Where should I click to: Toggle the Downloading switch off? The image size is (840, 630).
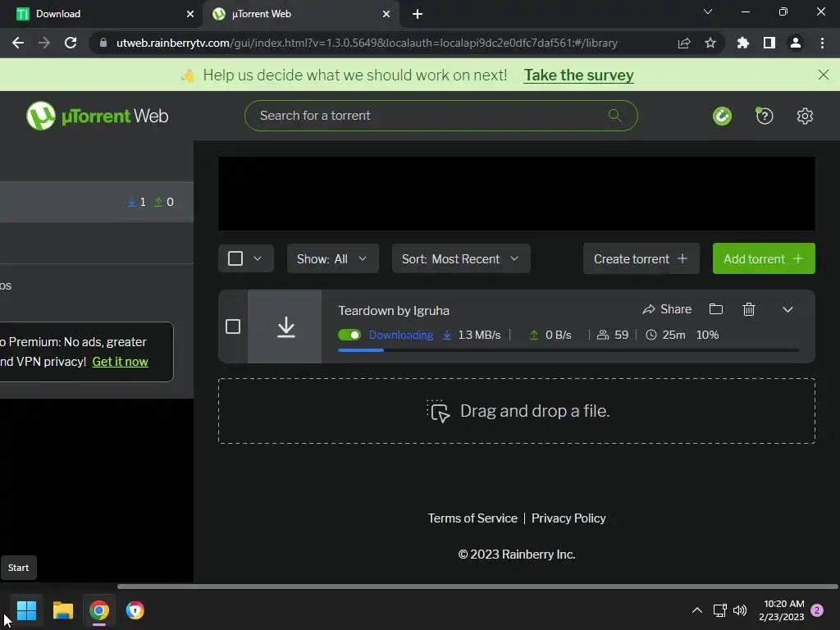349,335
